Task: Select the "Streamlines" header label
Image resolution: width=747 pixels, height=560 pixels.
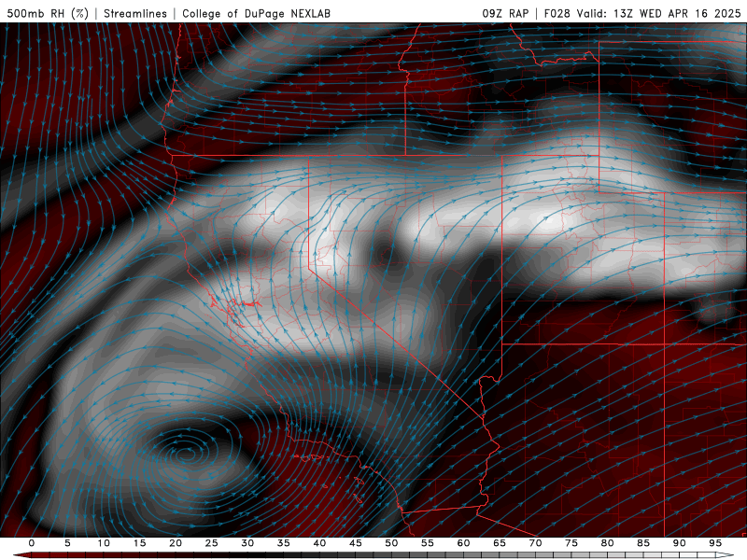Action: pyautogui.click(x=135, y=13)
